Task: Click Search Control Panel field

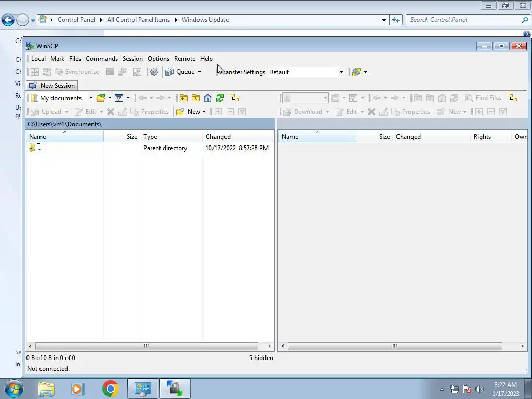Action: pyautogui.click(x=468, y=20)
